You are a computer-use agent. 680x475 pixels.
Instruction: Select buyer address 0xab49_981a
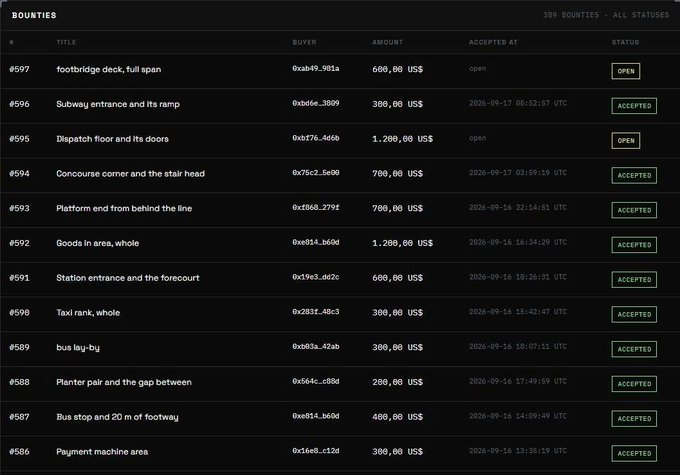pos(316,69)
